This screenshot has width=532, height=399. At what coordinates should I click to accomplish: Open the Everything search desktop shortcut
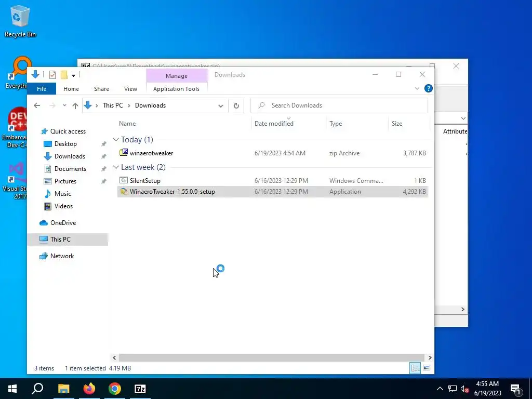[17, 73]
